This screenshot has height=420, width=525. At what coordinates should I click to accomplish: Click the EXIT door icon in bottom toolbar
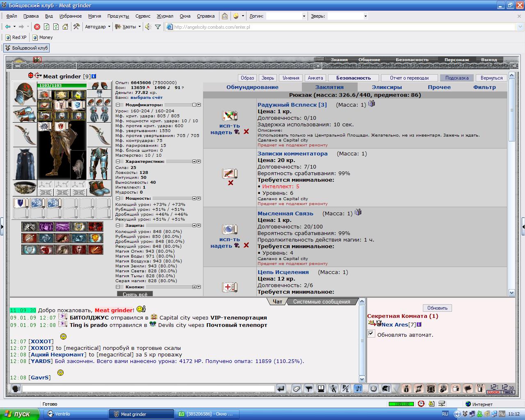coord(480,388)
